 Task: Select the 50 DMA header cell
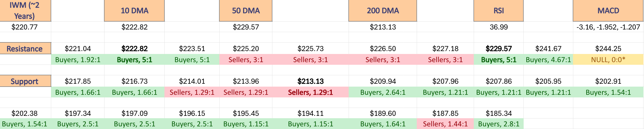point(246,11)
